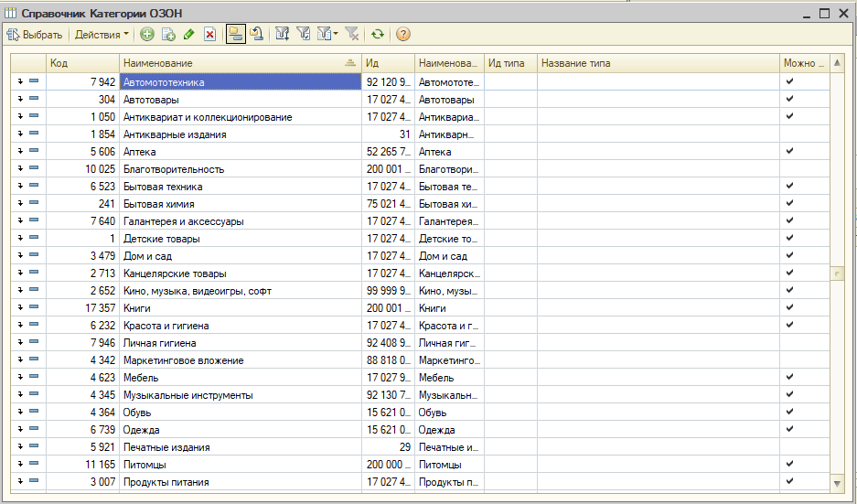Toggle the Можно checkmark for Канцелярские товары
The height and width of the screenshot is (504, 857).
click(789, 273)
